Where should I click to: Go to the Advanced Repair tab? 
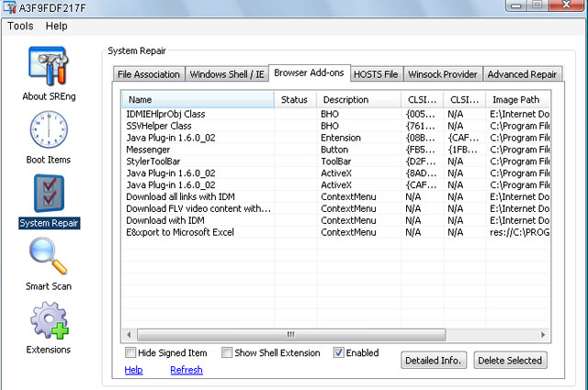522,74
